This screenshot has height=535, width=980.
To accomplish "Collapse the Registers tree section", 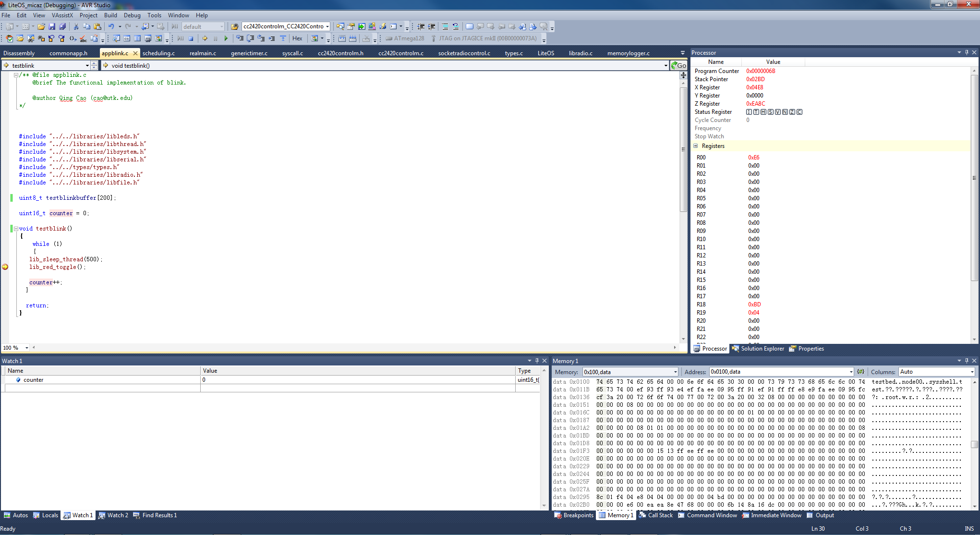I will 696,146.
